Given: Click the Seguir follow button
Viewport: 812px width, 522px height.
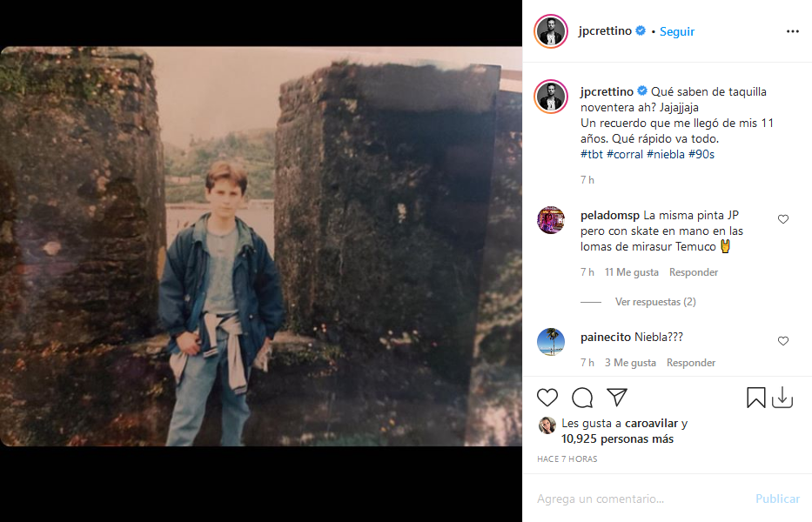Looking at the screenshot, I should point(677,31).
